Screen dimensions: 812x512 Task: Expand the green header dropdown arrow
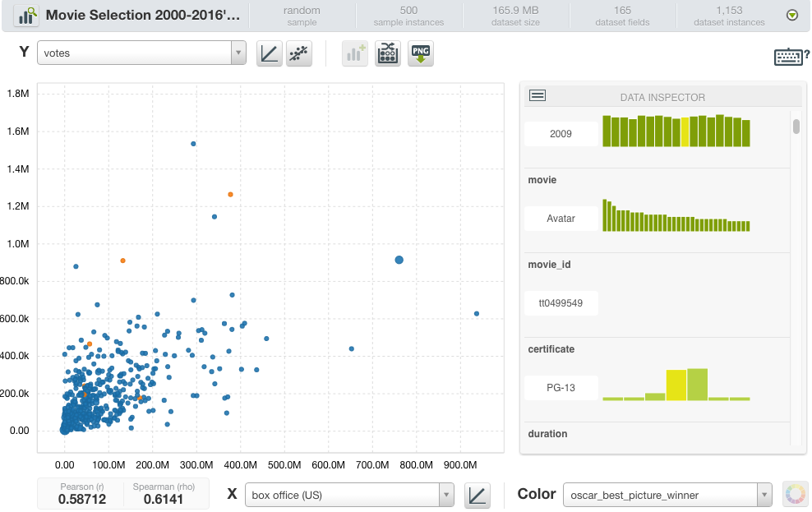[x=791, y=16]
